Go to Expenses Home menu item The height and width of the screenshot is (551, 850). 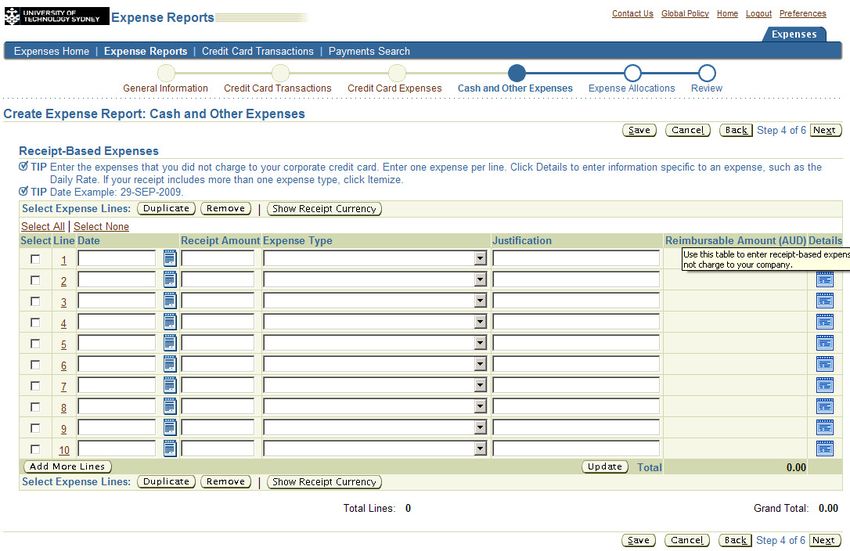(51, 52)
